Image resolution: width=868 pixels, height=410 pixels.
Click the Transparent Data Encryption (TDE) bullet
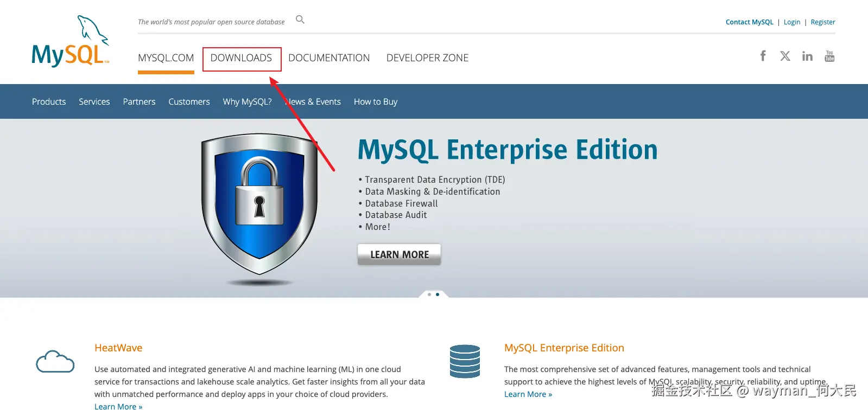pyautogui.click(x=435, y=180)
